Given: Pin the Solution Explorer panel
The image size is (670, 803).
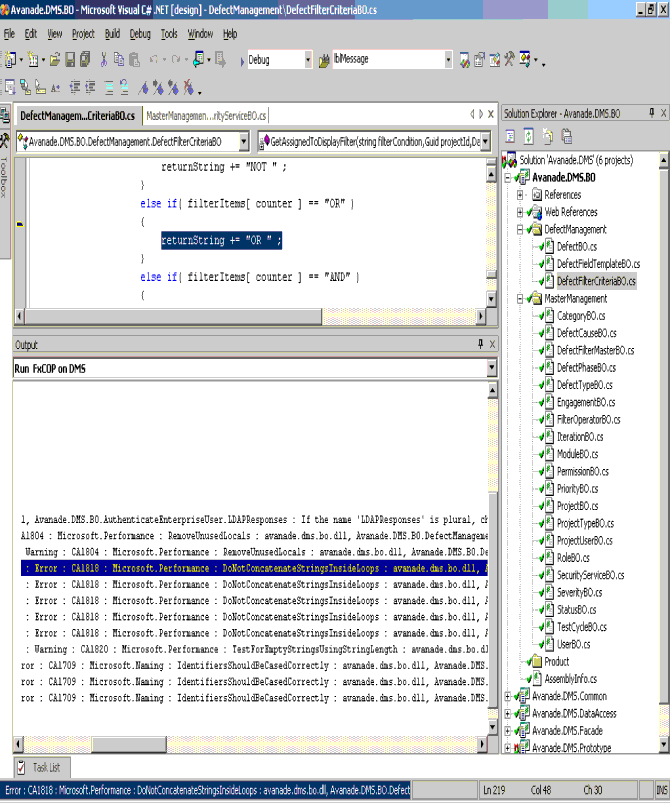Looking at the screenshot, I should [x=651, y=113].
